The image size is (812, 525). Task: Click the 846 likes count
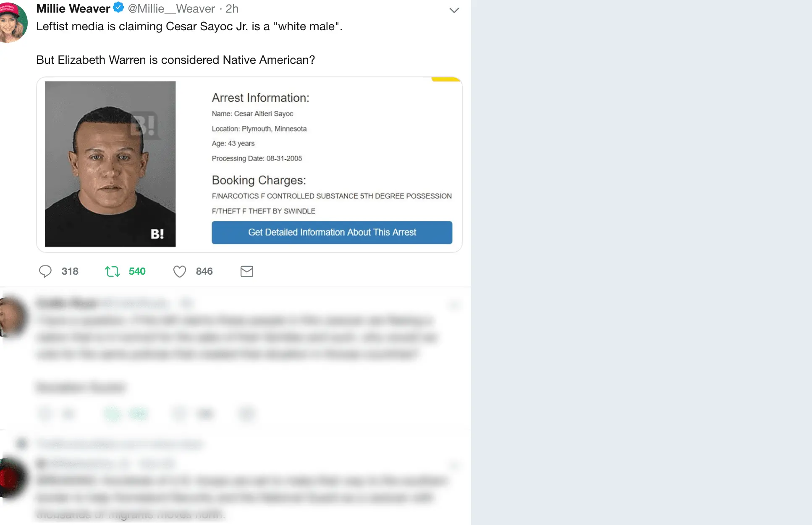coord(204,271)
